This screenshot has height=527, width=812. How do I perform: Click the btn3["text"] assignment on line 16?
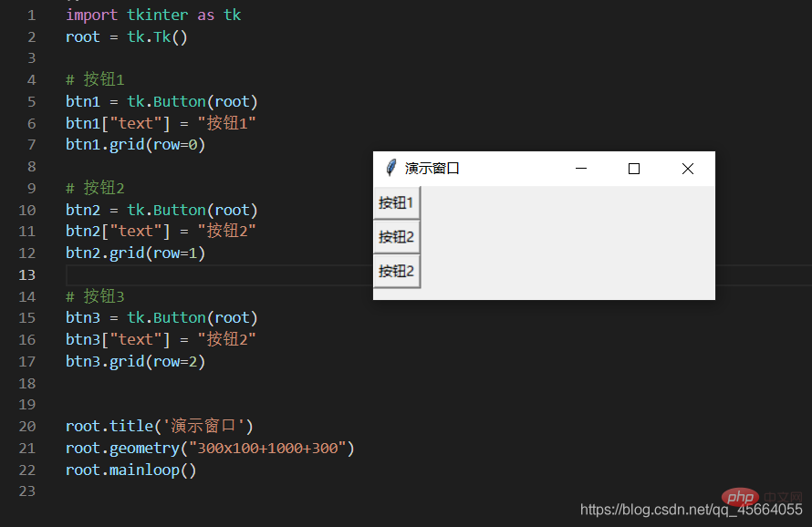click(x=161, y=339)
